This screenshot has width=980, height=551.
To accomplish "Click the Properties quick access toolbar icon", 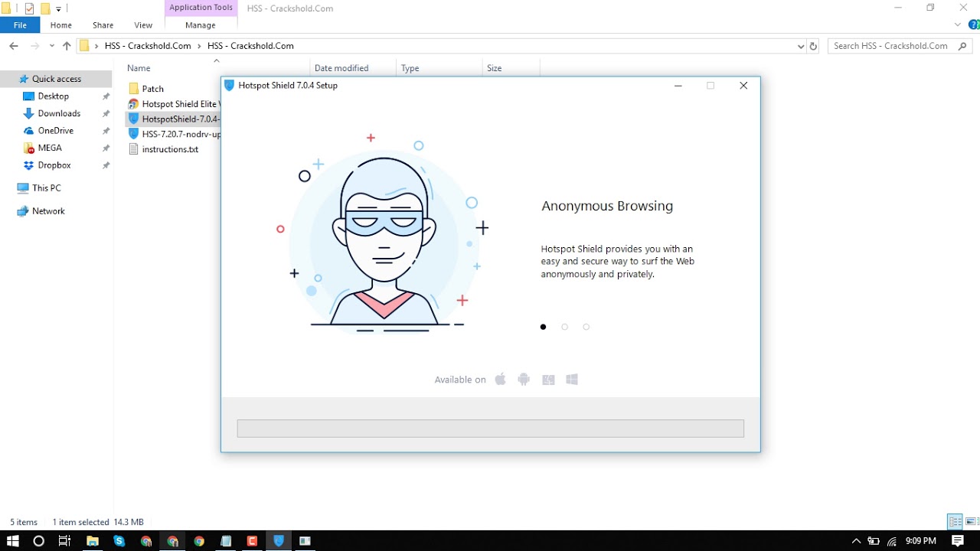I will coord(29,8).
